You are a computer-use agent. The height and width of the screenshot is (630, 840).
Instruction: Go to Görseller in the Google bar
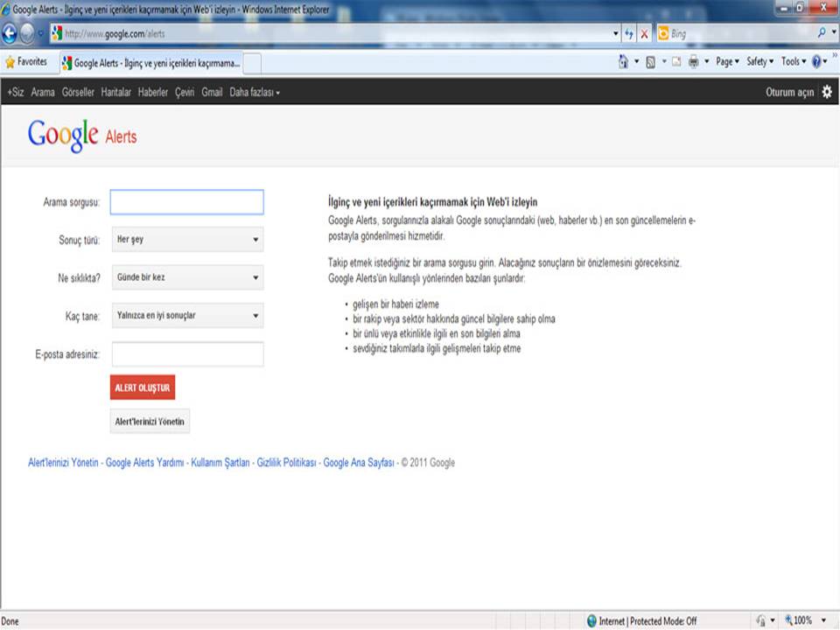(78, 92)
